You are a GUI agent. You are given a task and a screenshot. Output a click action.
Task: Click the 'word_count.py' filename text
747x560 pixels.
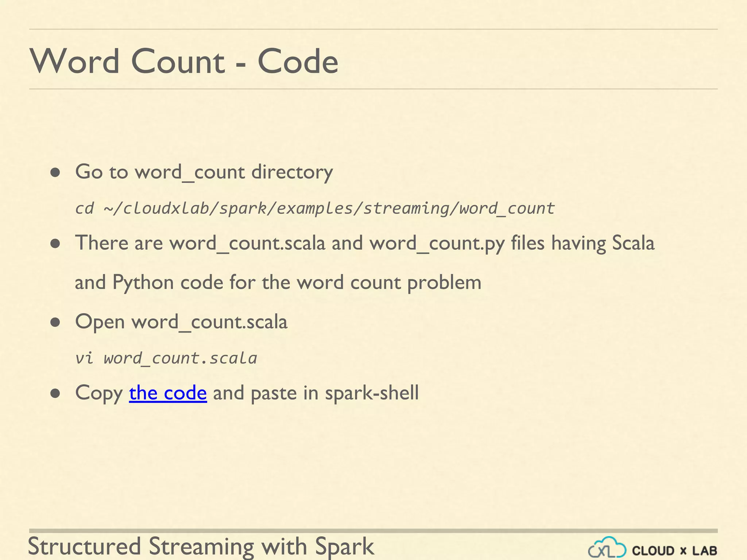[437, 243]
